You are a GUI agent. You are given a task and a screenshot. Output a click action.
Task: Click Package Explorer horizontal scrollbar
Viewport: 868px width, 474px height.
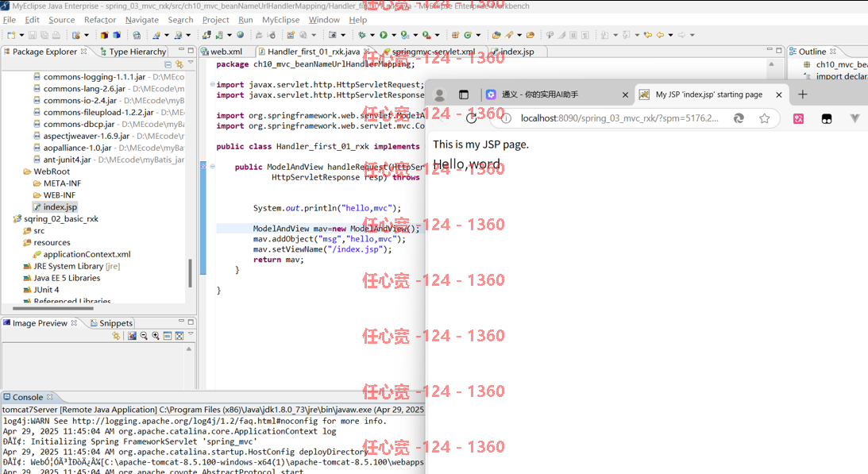(x=53, y=308)
